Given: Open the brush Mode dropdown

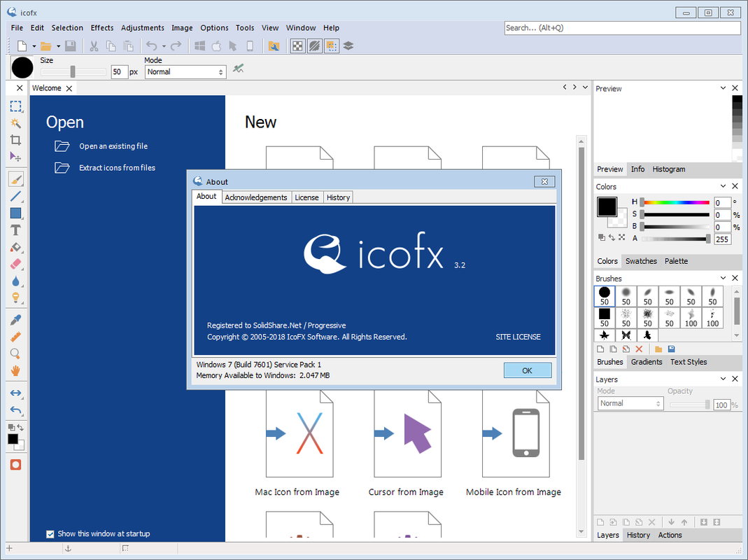Looking at the screenshot, I should (x=185, y=71).
